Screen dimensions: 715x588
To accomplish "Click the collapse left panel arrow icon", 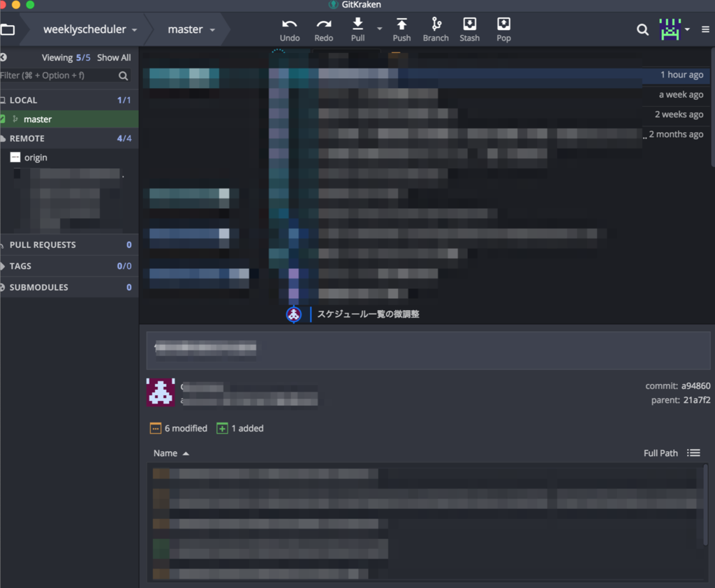I will coord(3,57).
